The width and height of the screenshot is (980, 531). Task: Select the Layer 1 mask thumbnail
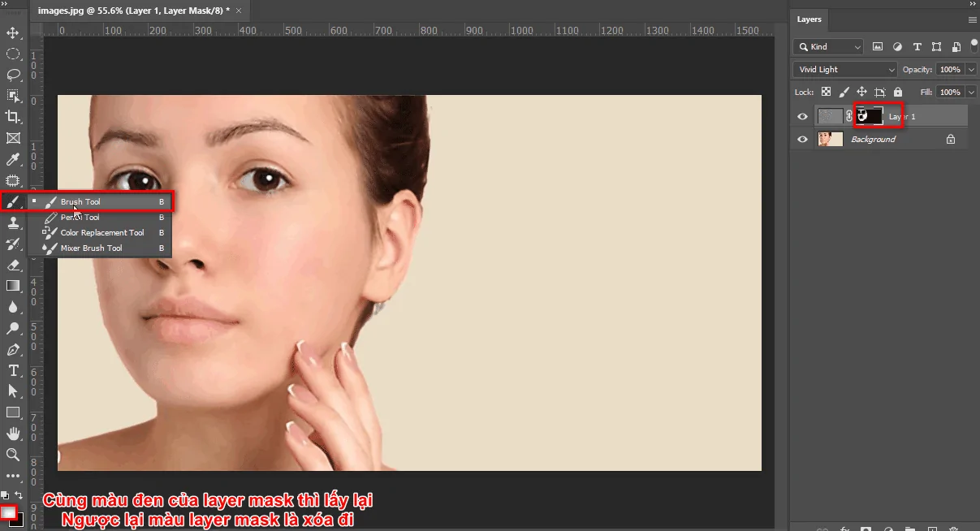click(x=870, y=117)
